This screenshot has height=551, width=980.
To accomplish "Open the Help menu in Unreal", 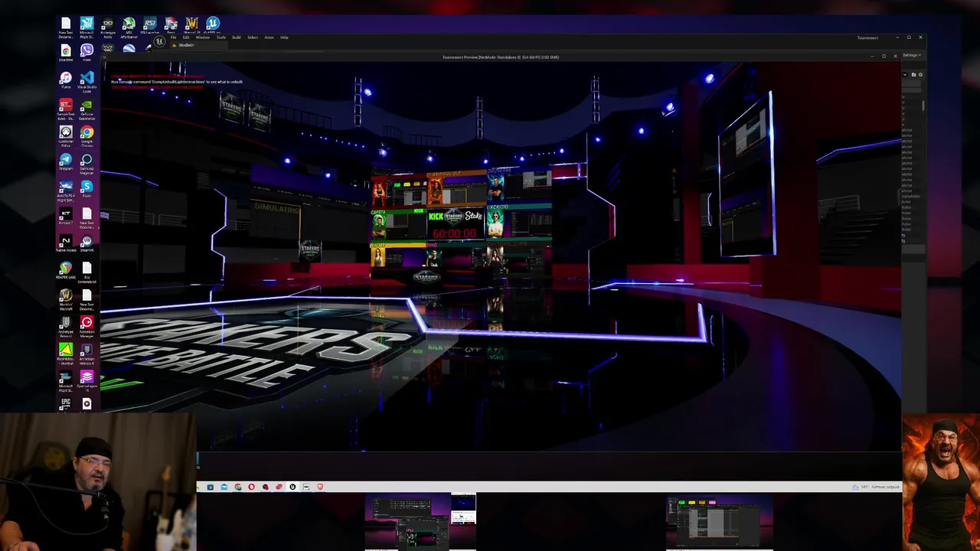I will (284, 37).
